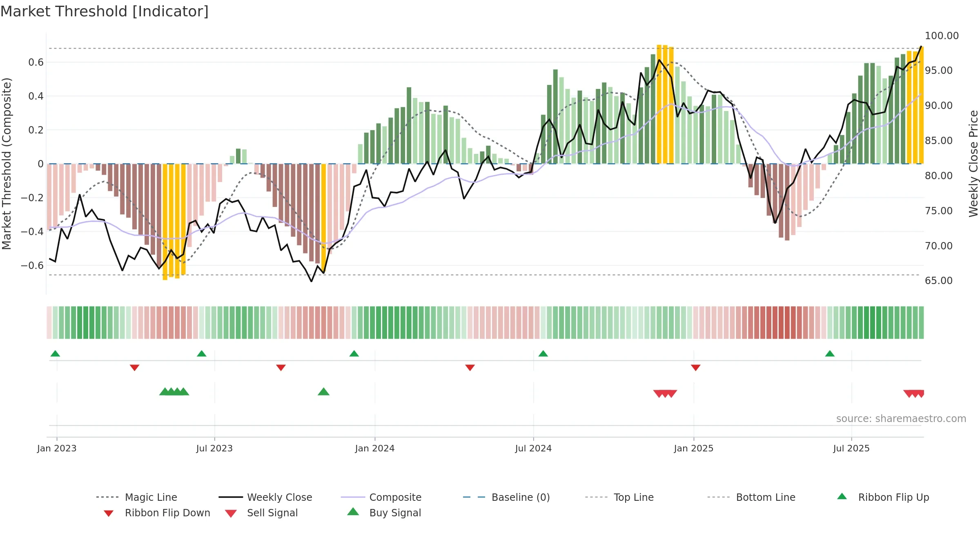Click the 90.00 price axis label

pos(939,105)
